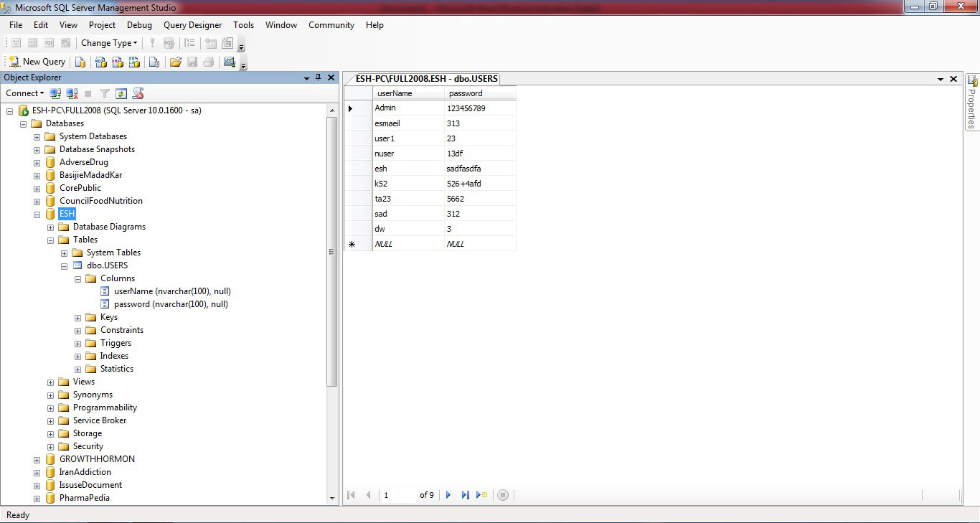The image size is (980, 523).
Task: Show the Diagram Pane icon
Action: pyautogui.click(x=16, y=43)
